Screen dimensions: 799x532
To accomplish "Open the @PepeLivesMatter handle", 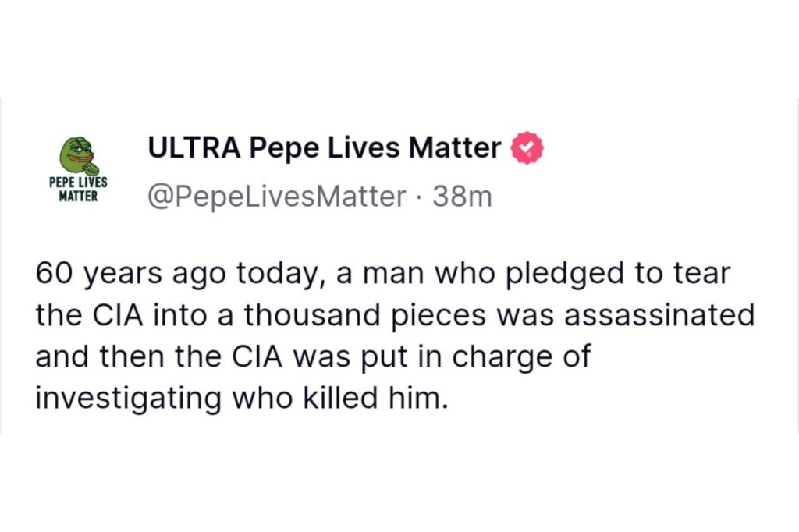I will (x=272, y=196).
